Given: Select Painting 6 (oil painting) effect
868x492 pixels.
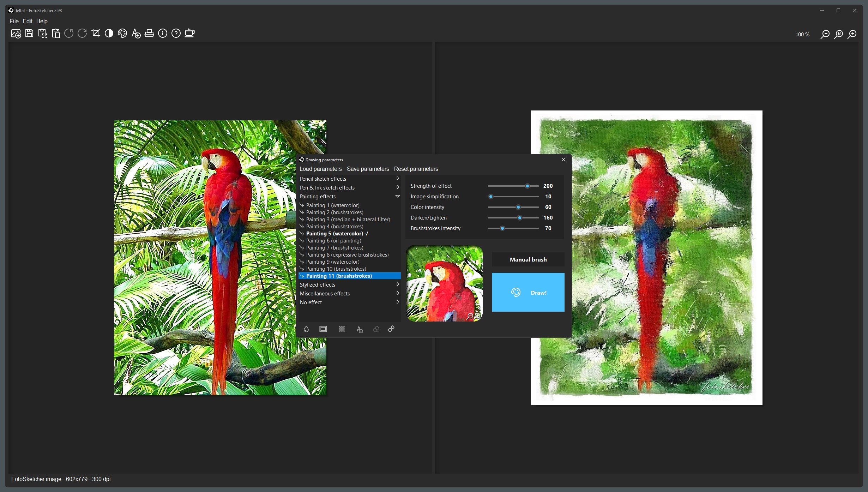Looking at the screenshot, I should pyautogui.click(x=333, y=240).
